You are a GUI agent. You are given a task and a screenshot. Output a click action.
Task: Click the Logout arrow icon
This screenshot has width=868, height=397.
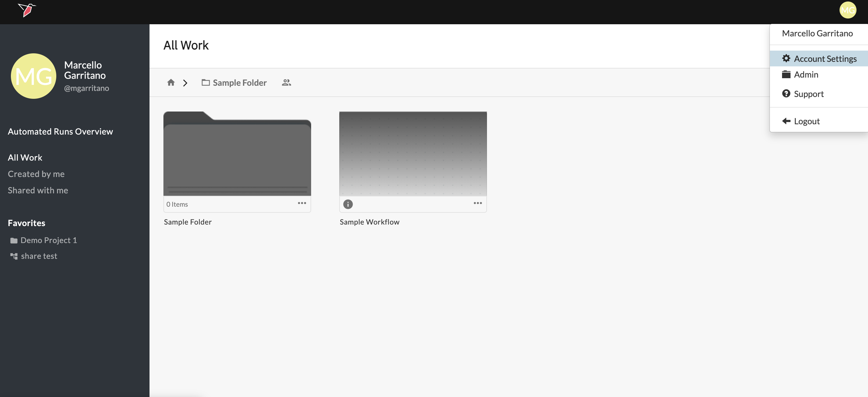coord(786,121)
